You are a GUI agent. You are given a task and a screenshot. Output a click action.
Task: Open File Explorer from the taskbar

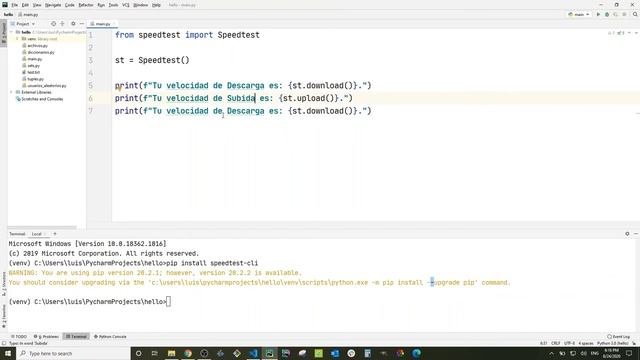tap(171, 353)
